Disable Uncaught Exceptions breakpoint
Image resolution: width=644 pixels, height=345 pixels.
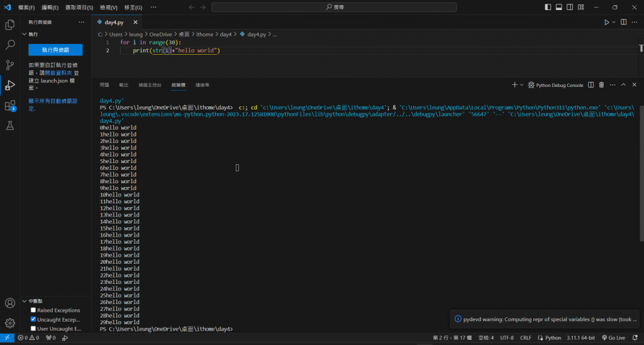[x=33, y=319]
